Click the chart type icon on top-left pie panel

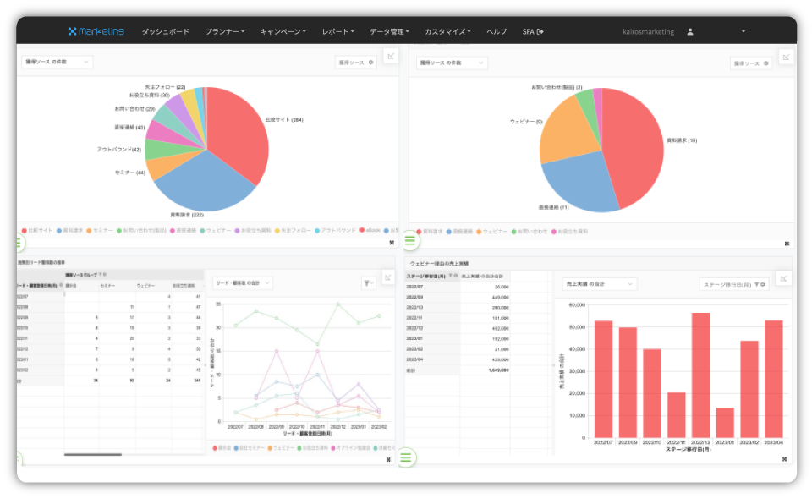click(x=390, y=57)
